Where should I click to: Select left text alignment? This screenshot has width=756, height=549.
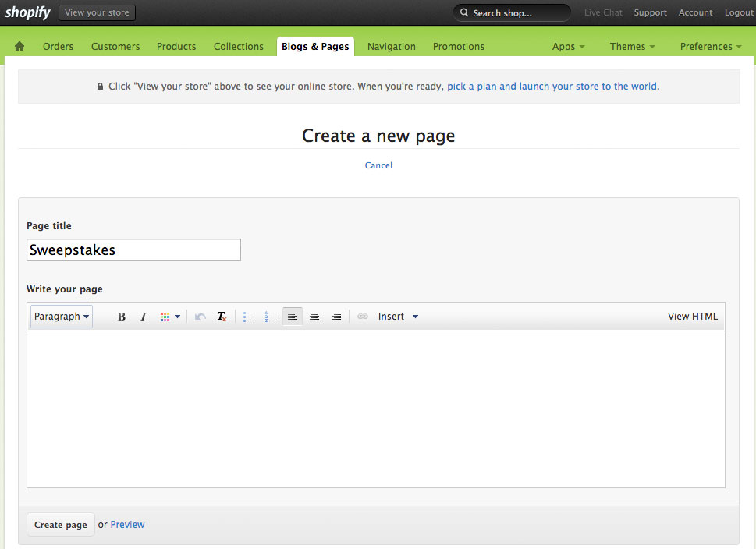pos(292,316)
